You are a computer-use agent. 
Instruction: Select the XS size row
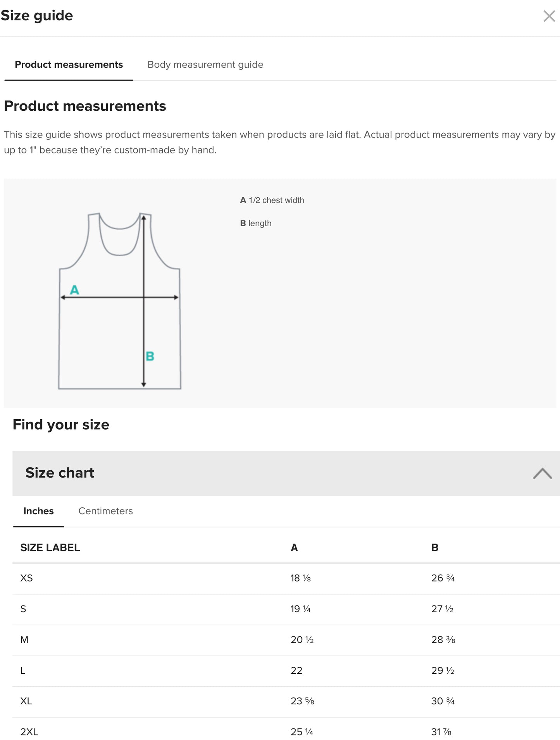point(26,578)
